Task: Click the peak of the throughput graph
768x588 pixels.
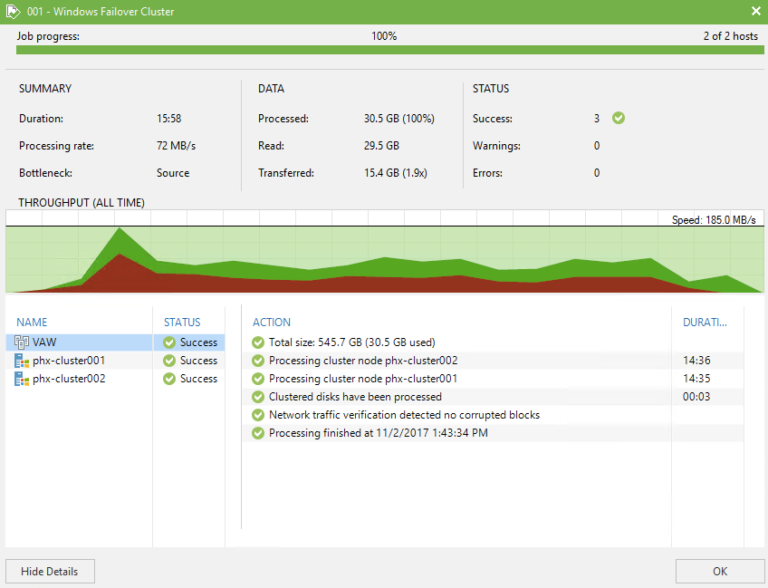Action: click(x=119, y=229)
